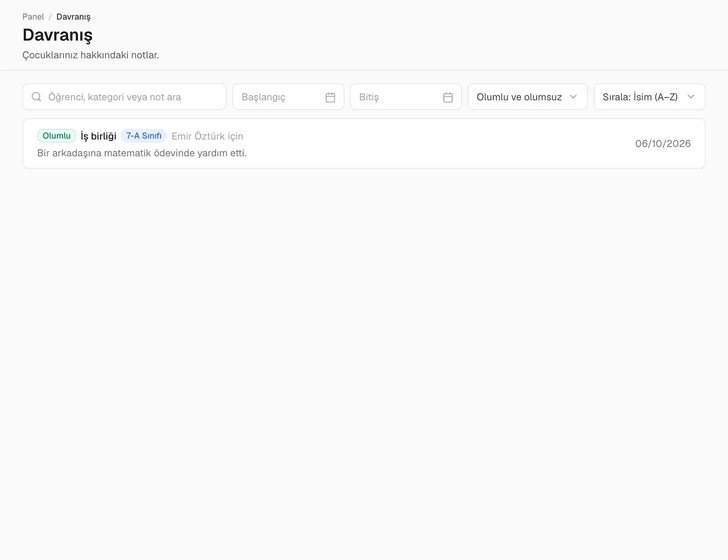Click the 'Emir Öztürk için' text
The height and width of the screenshot is (560, 728).
[207, 136]
